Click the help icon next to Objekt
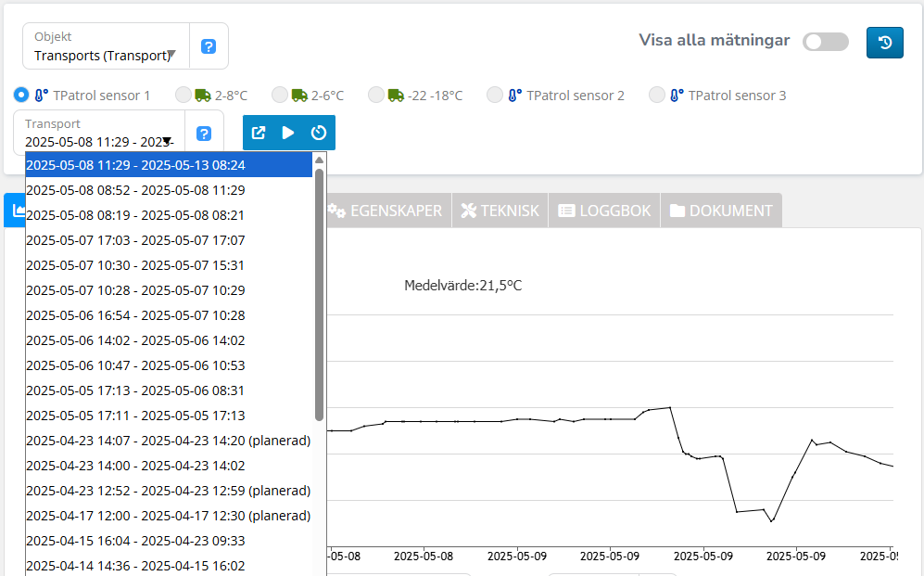 pos(209,46)
